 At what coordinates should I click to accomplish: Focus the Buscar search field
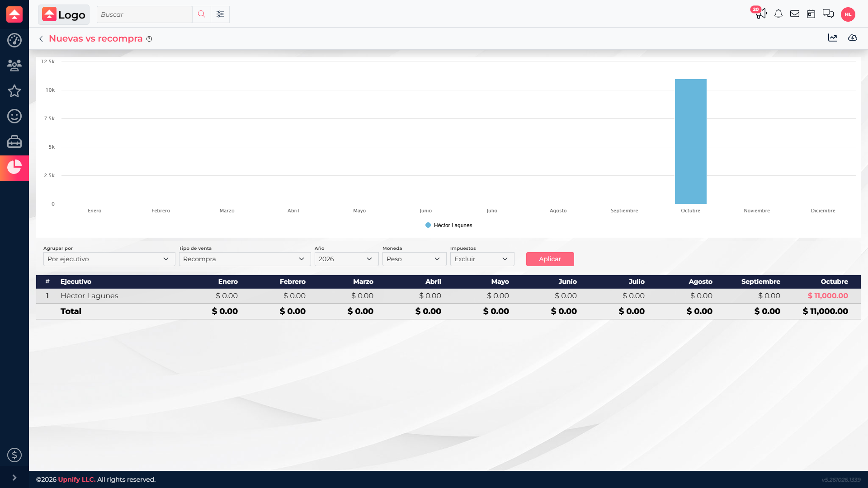(145, 14)
